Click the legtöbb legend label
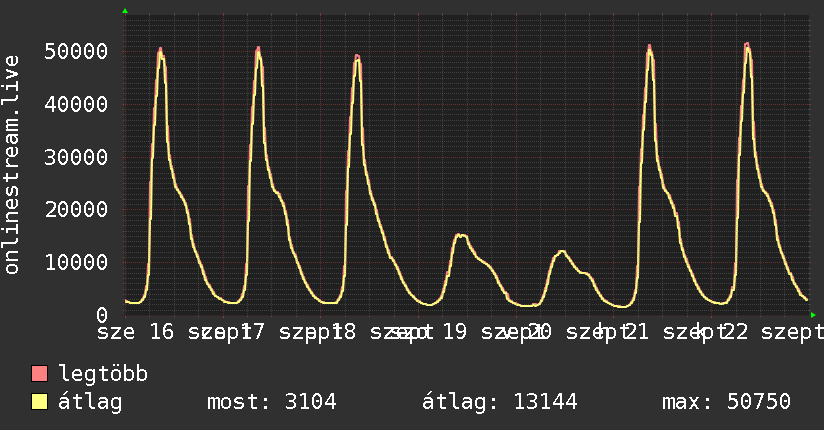Screen dimensions: 824x430 (x=103, y=374)
